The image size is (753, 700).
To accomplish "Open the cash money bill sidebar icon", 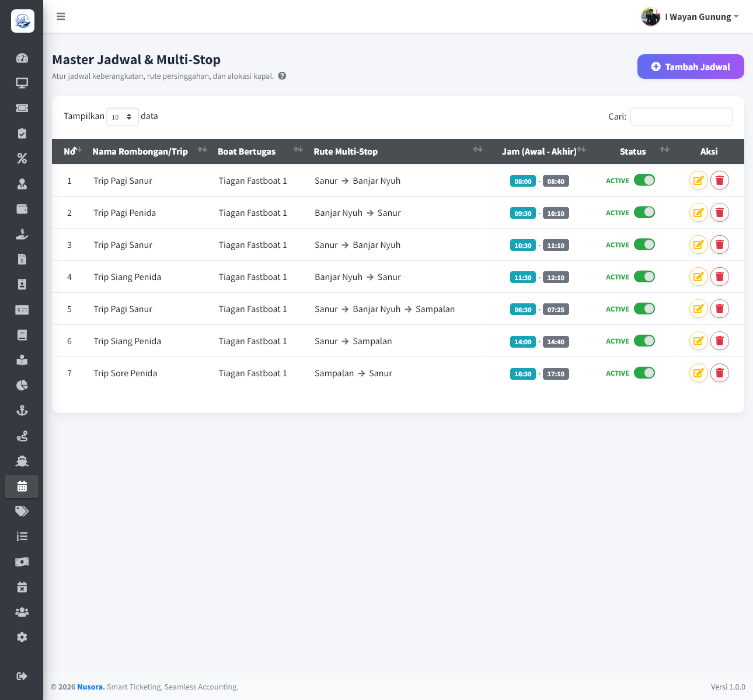I will click(x=22, y=562).
